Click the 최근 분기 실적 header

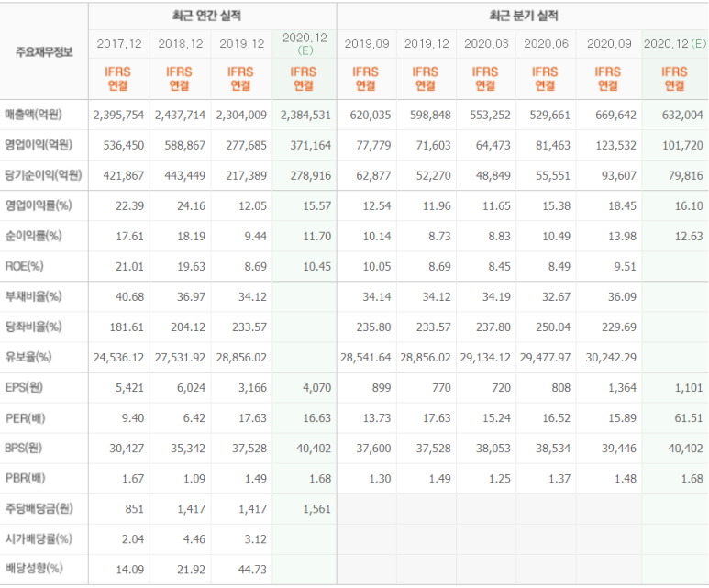pyautogui.click(x=524, y=17)
